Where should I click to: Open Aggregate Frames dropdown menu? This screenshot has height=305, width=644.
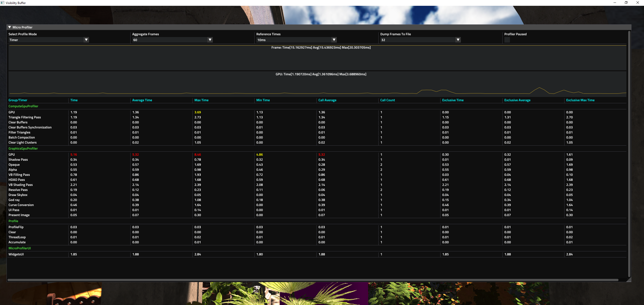[210, 40]
